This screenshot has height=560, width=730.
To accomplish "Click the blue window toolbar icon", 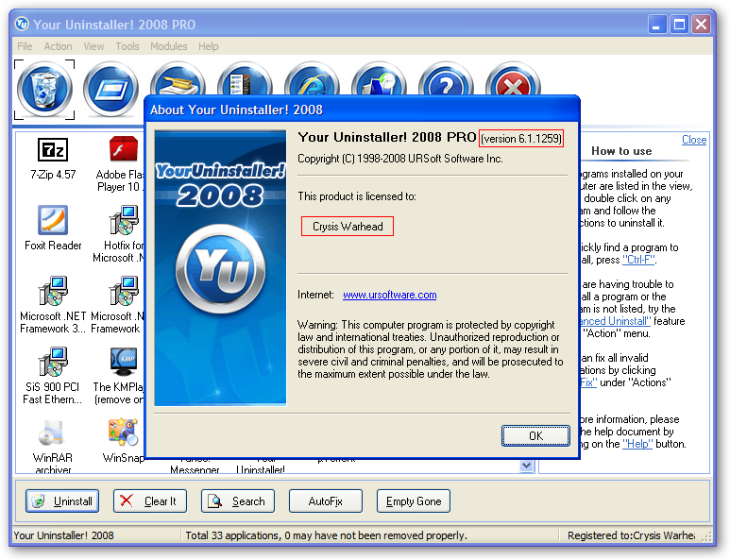I will pyautogui.click(x=110, y=90).
